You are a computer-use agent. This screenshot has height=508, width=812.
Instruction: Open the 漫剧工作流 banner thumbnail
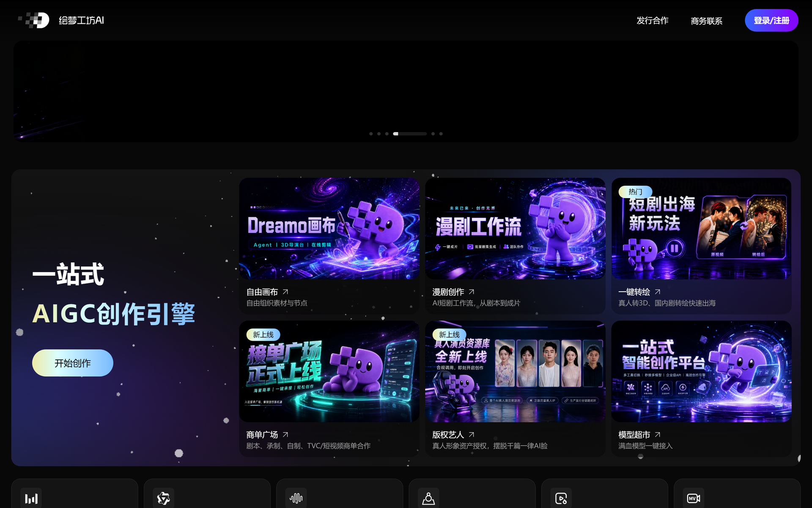[515, 229]
